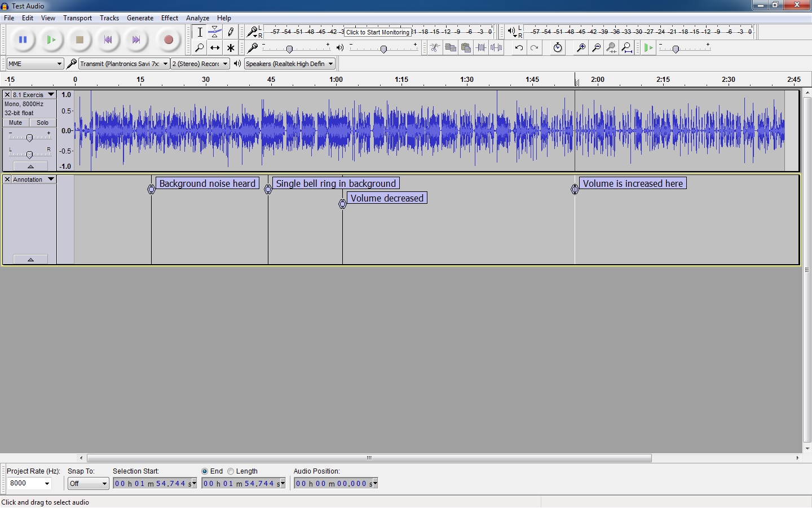Click the Stop transport button
The image size is (812, 508).
coord(80,40)
